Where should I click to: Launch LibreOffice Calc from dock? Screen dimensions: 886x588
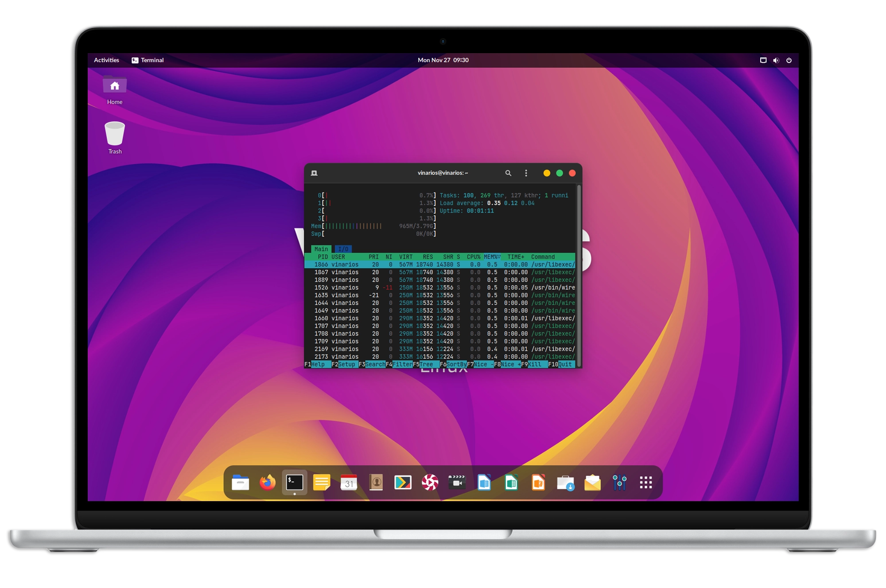[x=511, y=483]
